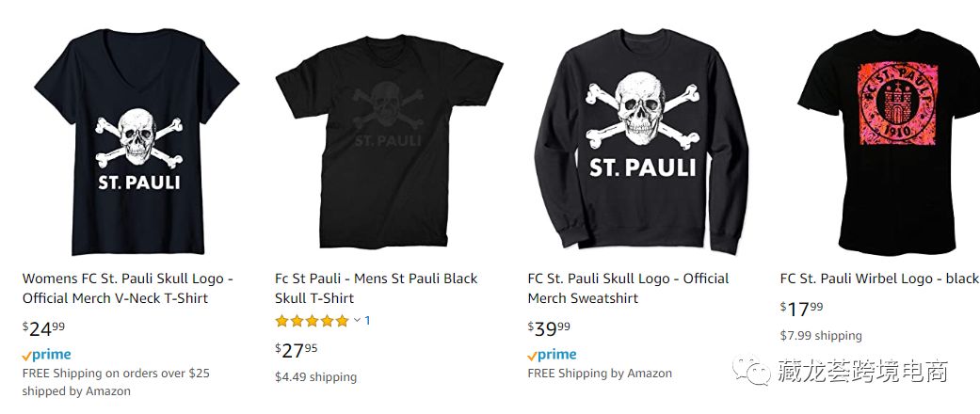Open the FC St. Pauli Wirbel Logo title
Image resolution: width=980 pixels, height=414 pixels.
coord(879,279)
